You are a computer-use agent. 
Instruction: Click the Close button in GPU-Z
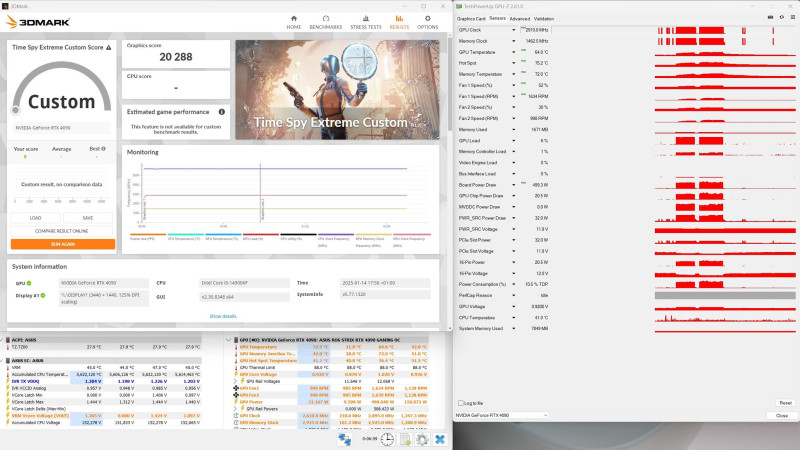[x=782, y=416]
